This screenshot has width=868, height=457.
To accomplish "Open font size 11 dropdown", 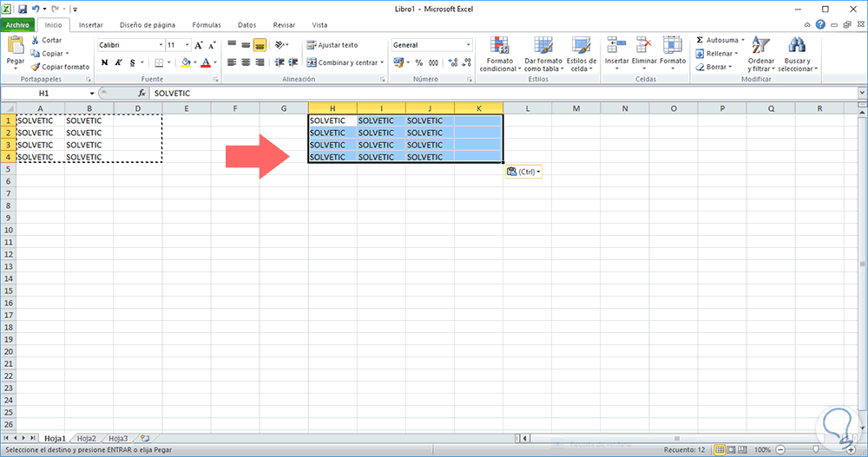I will (187, 45).
